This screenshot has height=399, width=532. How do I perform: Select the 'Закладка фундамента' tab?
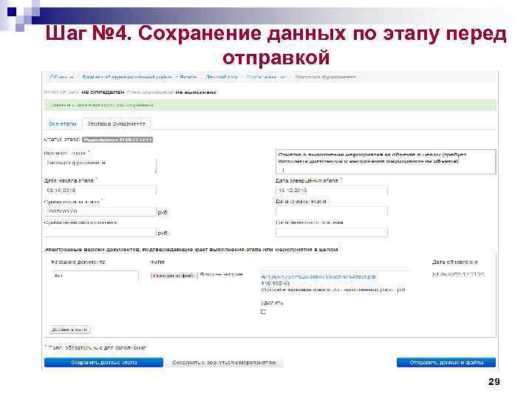(116, 124)
